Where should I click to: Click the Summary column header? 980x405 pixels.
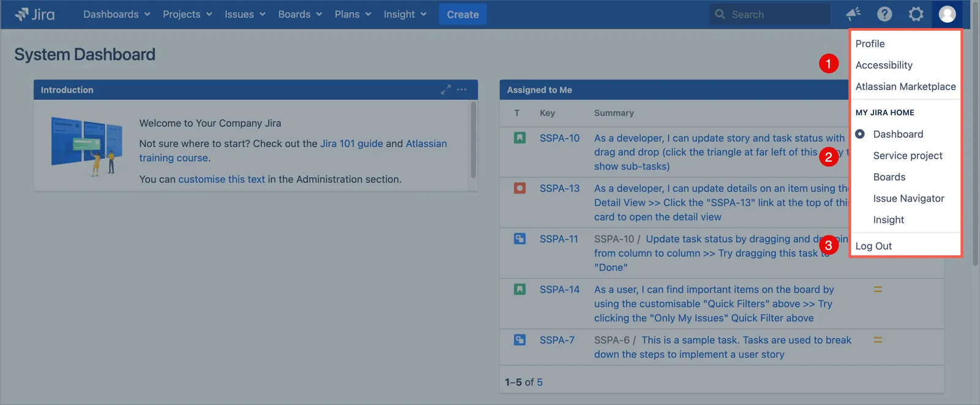point(614,113)
